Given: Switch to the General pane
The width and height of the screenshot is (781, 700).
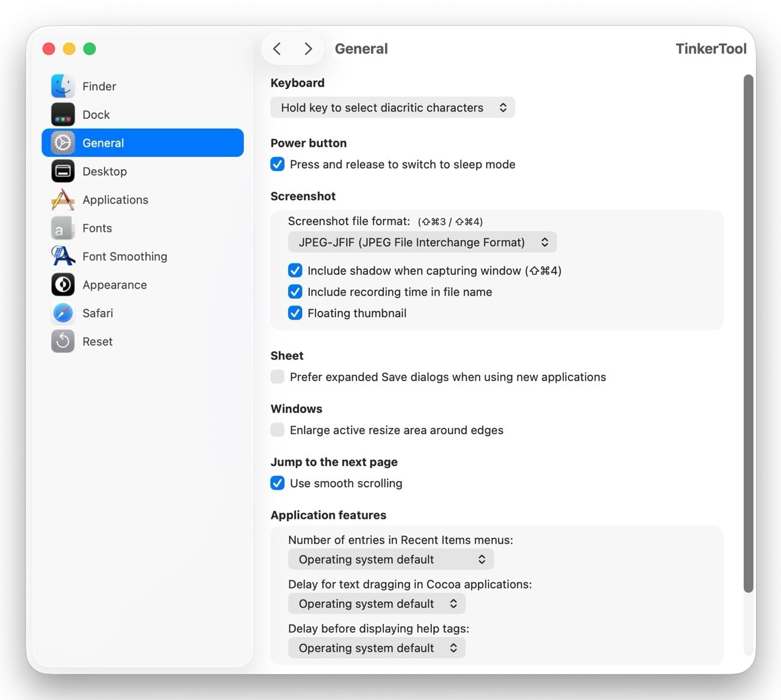Looking at the screenshot, I should (x=103, y=143).
